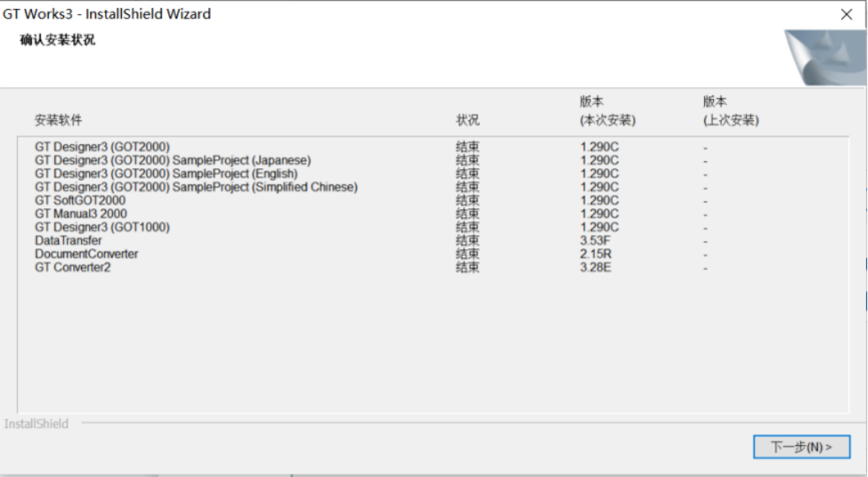The height and width of the screenshot is (477, 868).
Task: Select the GT Manual3 2000 entry
Action: tap(81, 214)
